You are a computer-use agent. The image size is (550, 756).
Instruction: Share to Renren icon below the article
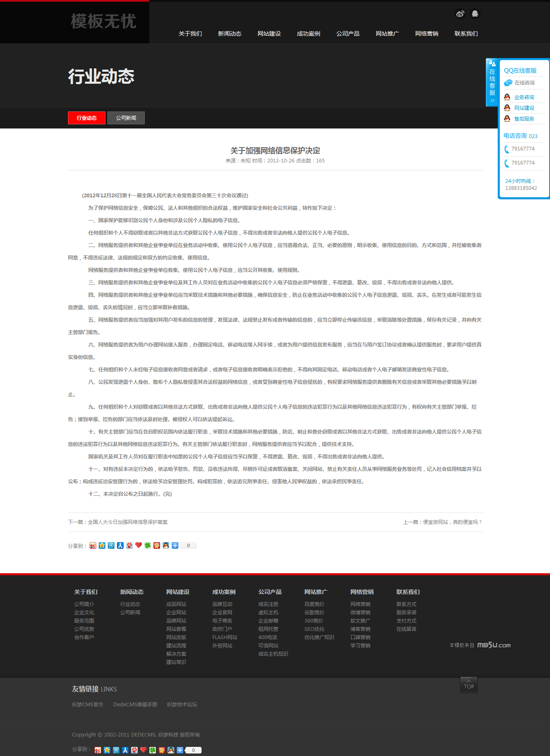click(x=120, y=545)
